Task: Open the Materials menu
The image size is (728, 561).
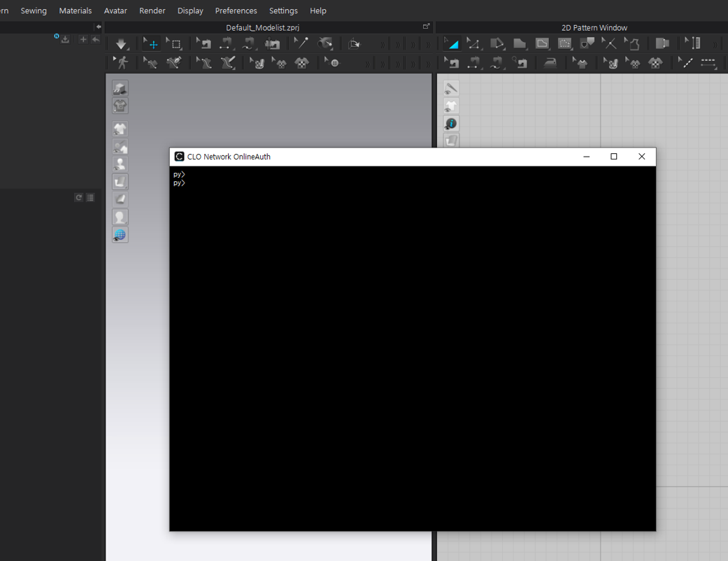Action: tap(76, 10)
